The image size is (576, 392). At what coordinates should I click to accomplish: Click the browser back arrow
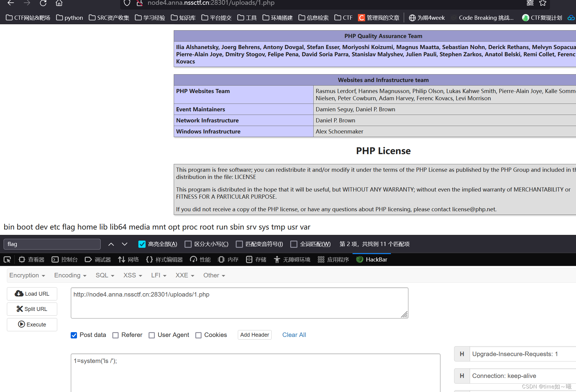pyautogui.click(x=11, y=3)
